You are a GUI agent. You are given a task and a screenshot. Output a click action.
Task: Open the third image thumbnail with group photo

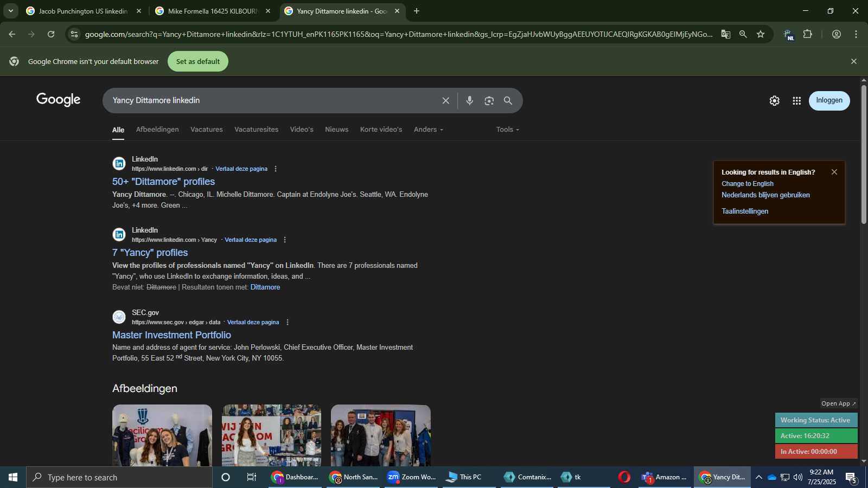(381, 435)
